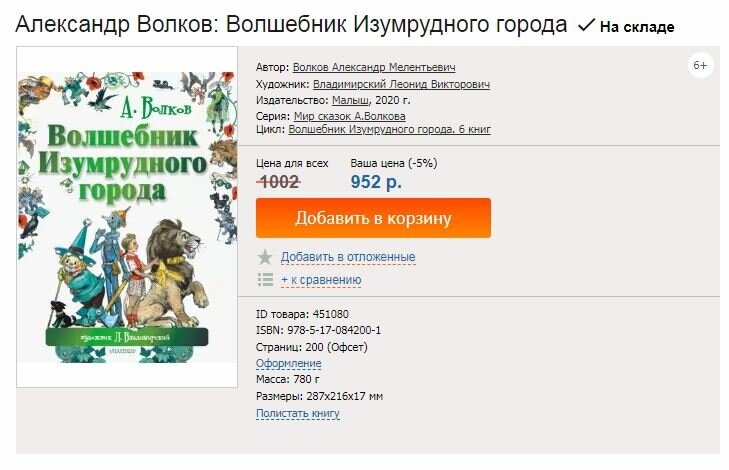Open Полистать книгу preview
The image size is (729, 470).
coord(298,413)
